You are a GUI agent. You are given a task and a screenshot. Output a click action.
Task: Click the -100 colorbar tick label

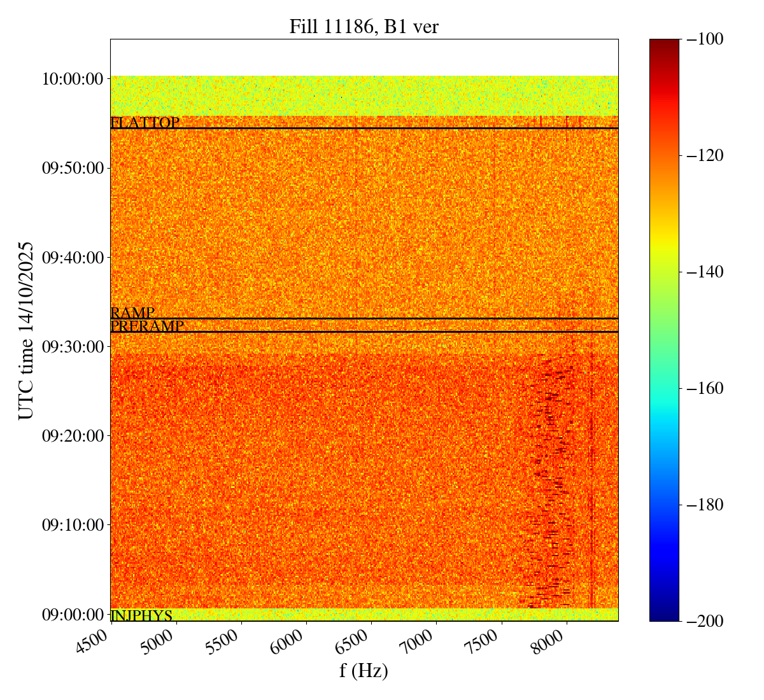pos(704,39)
